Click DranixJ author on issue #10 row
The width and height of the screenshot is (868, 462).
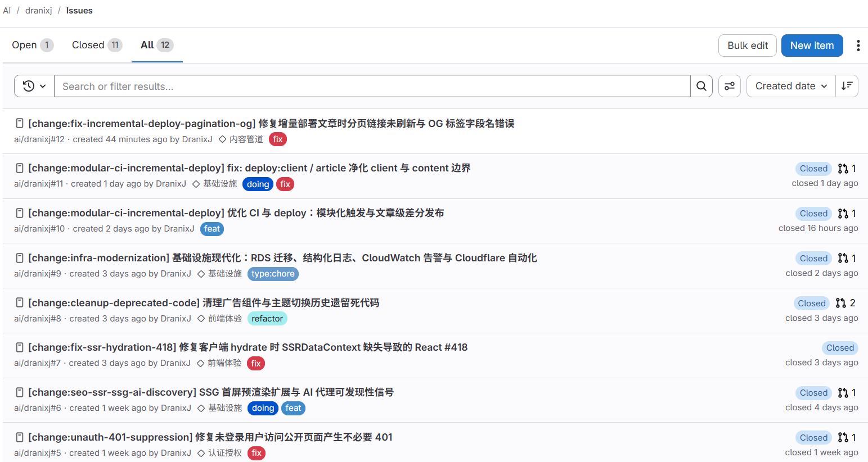[x=179, y=229]
